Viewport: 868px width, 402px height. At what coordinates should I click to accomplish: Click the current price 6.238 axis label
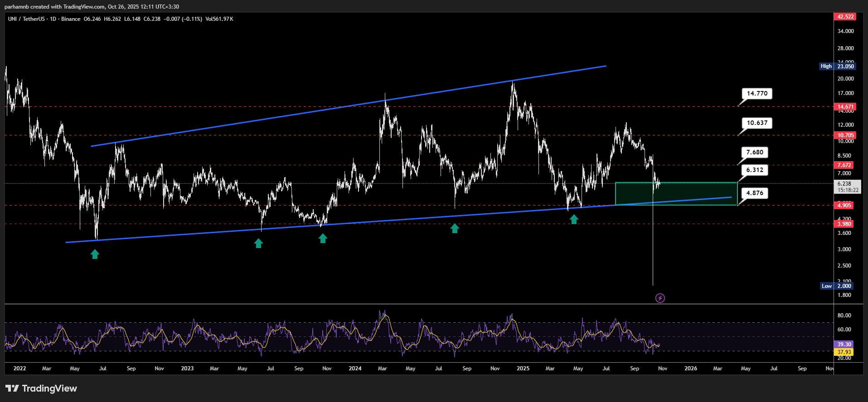pyautogui.click(x=844, y=184)
